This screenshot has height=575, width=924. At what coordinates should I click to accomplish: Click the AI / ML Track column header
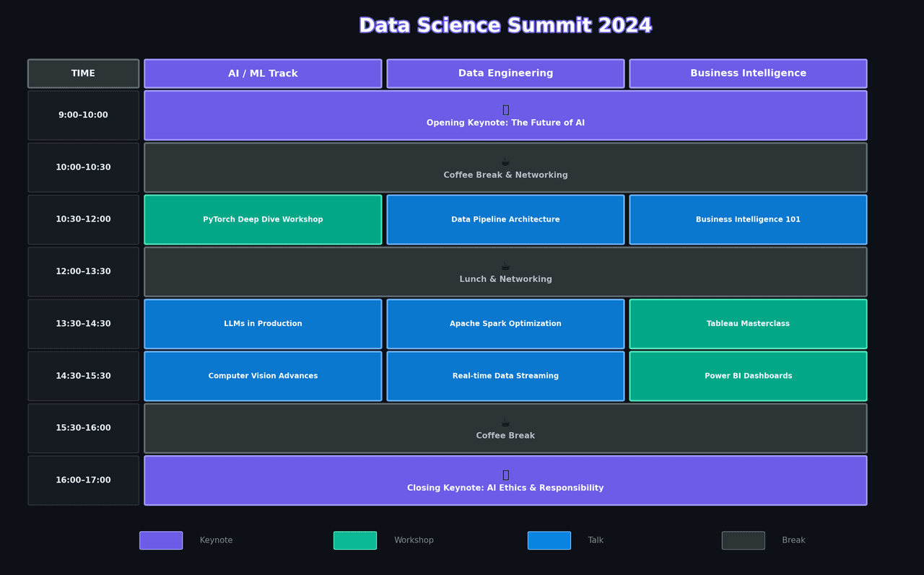(x=263, y=73)
